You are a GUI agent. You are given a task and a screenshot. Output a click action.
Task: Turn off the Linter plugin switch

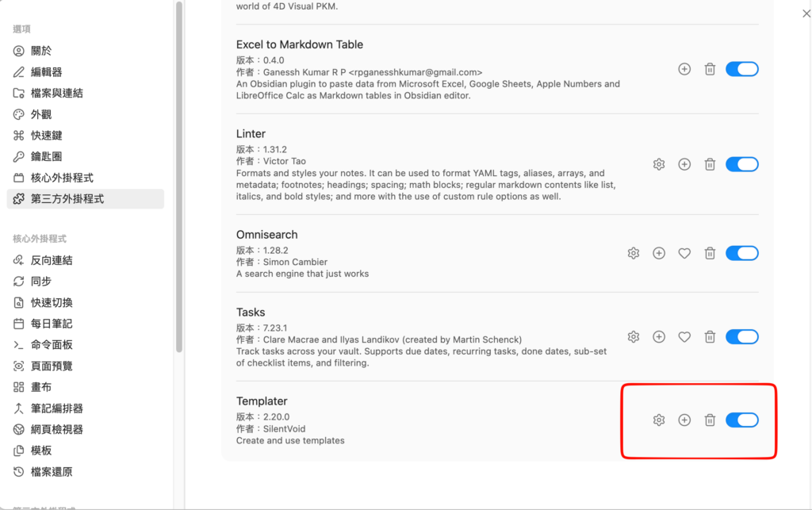click(742, 164)
